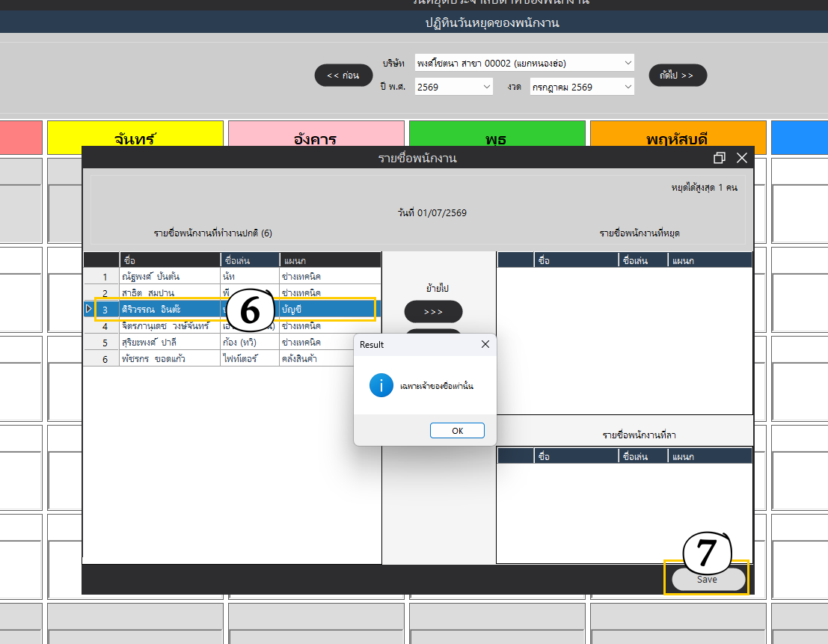Click the current row arrow indicator on row 3
The image size is (828, 644).
pyautogui.click(x=89, y=309)
